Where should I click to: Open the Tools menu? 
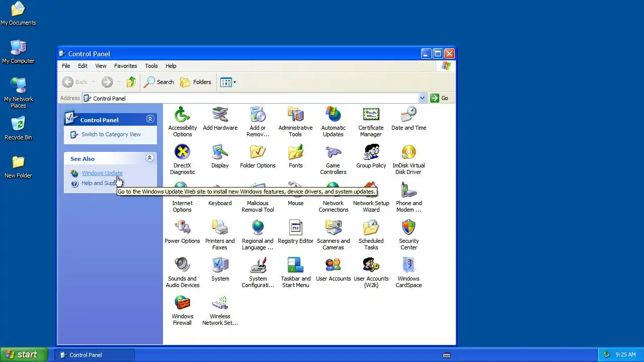(x=151, y=66)
